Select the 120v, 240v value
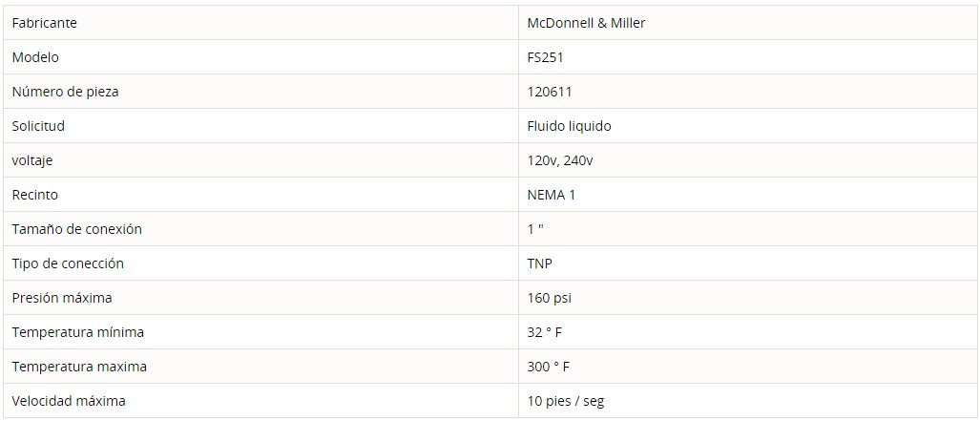The height and width of the screenshot is (421, 980). tap(560, 160)
